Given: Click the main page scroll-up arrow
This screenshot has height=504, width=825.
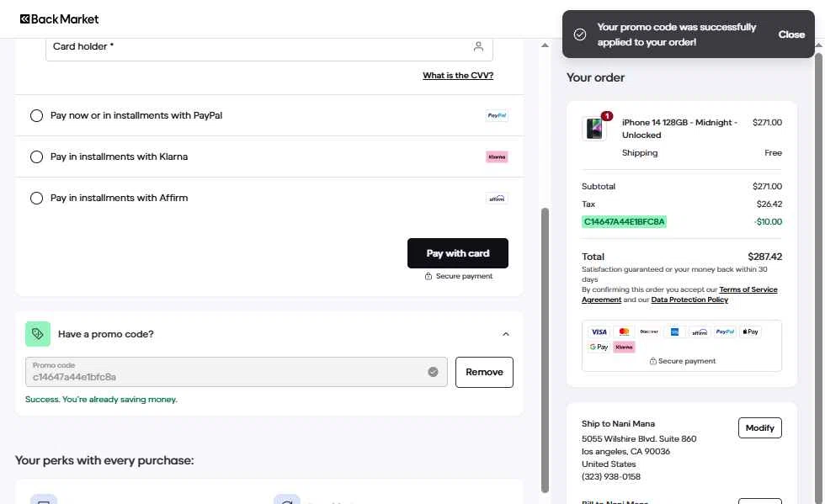Looking at the screenshot, I should coord(546,45).
